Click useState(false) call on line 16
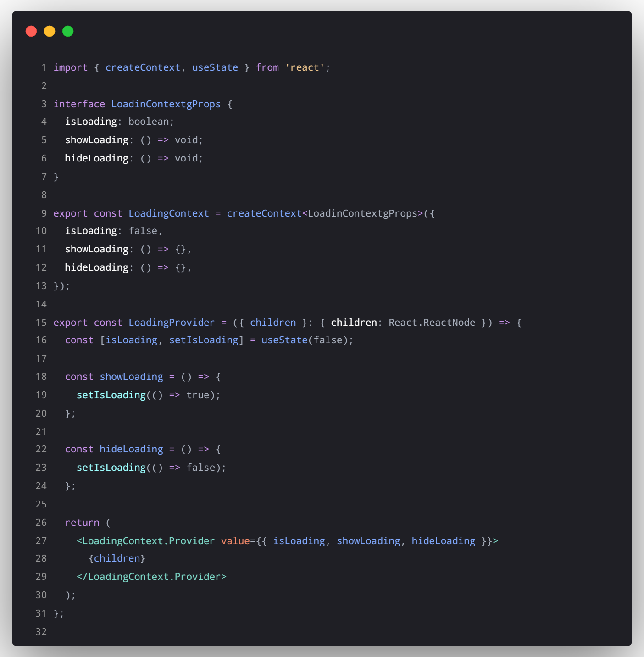 click(x=305, y=340)
